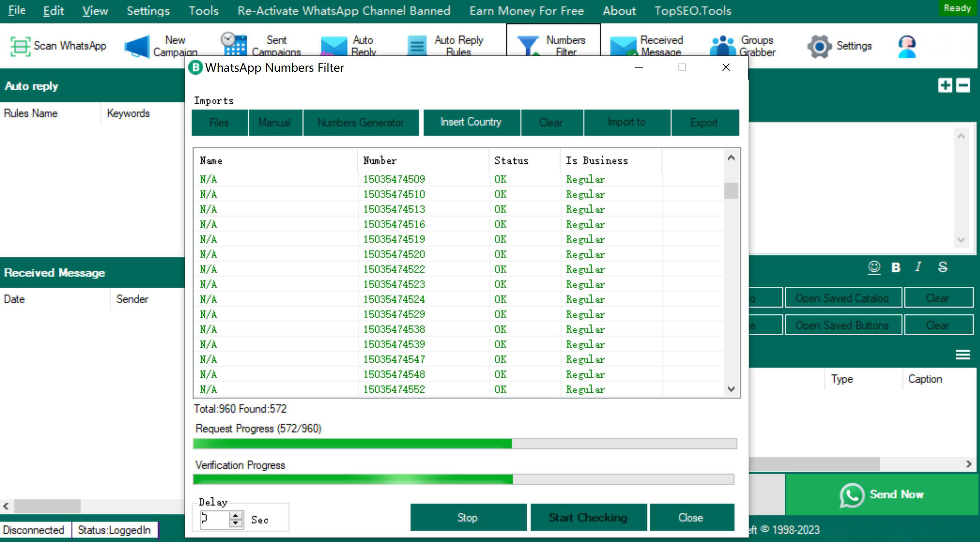Select the Numbers Filter funnel icon

[x=528, y=46]
